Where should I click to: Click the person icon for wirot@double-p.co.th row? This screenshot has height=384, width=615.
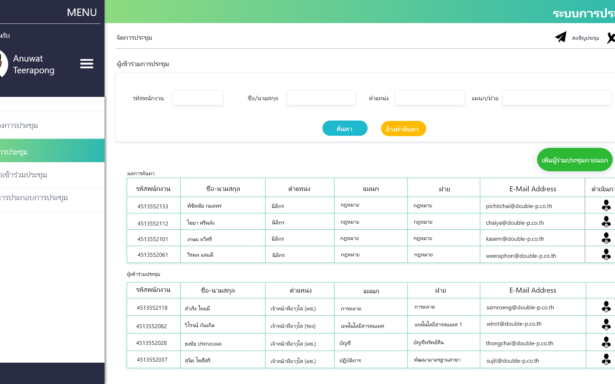606,324
